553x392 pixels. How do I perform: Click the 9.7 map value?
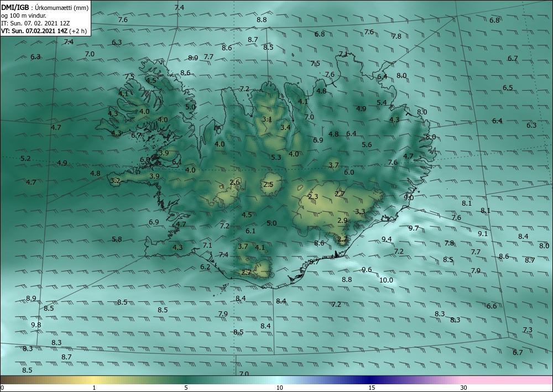[x=414, y=228]
